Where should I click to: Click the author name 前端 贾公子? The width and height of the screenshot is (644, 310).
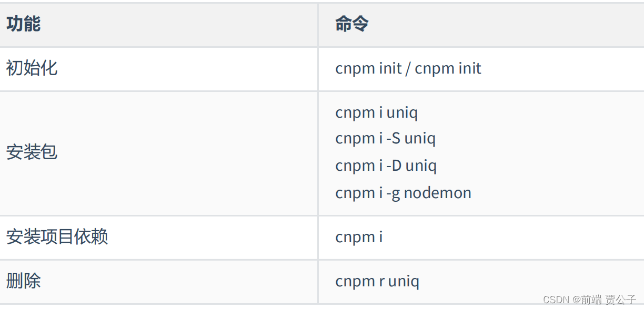pyautogui.click(x=609, y=299)
